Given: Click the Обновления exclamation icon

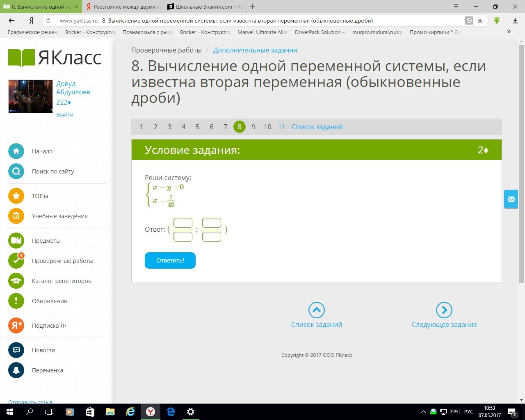Looking at the screenshot, I should pos(16,301).
